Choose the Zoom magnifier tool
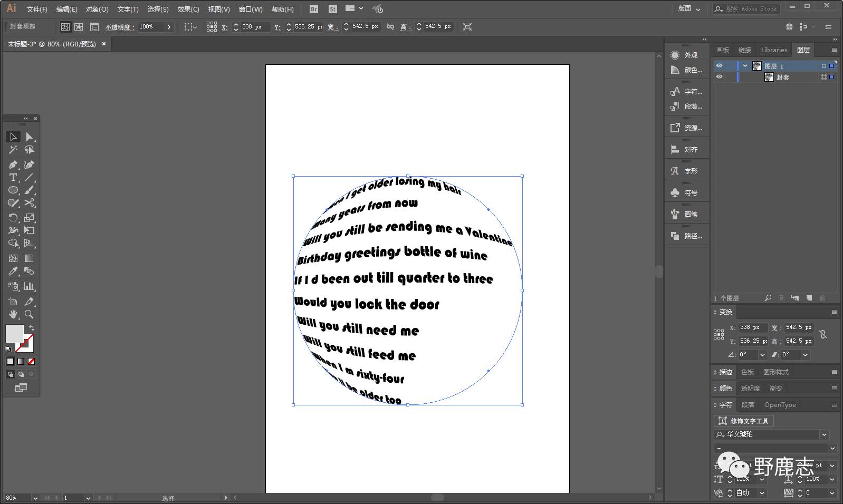The image size is (843, 504). click(29, 314)
